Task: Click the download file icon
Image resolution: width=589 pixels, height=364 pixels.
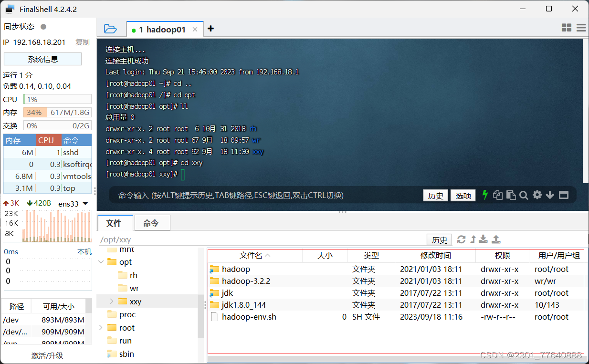Action: point(484,239)
